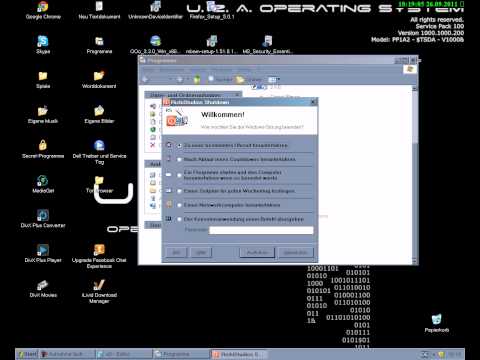The width and height of the screenshot is (480, 360).
Task: Click scroll-down arrow of Programme window
Action: [415, 261]
